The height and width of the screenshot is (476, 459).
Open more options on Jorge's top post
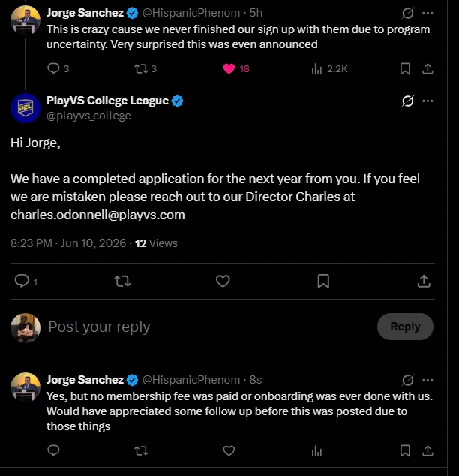(427, 13)
